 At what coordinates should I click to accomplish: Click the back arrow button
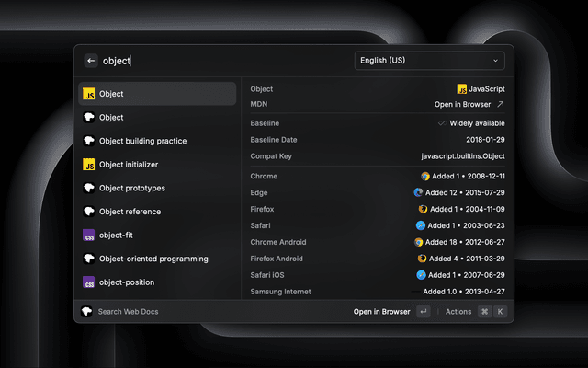point(91,61)
